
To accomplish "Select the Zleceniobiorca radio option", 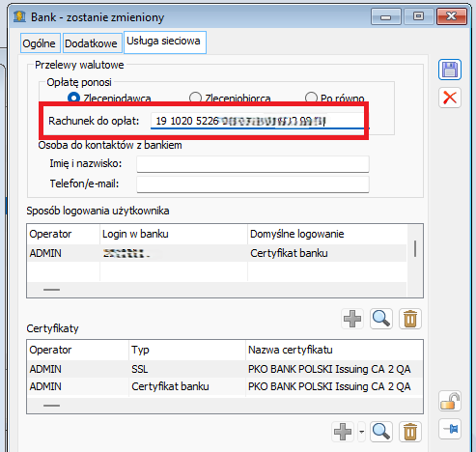I will click(x=195, y=98).
